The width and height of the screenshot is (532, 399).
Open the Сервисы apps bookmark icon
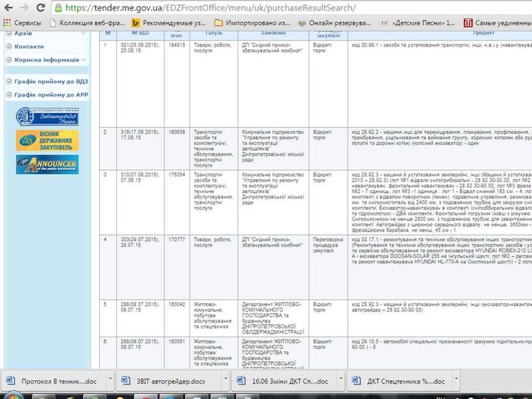(8, 23)
